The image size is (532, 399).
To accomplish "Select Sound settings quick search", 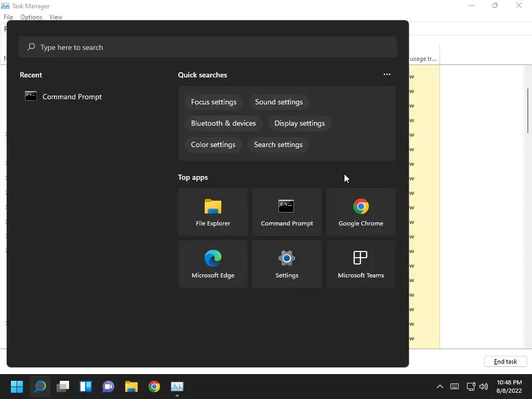I will (279, 102).
